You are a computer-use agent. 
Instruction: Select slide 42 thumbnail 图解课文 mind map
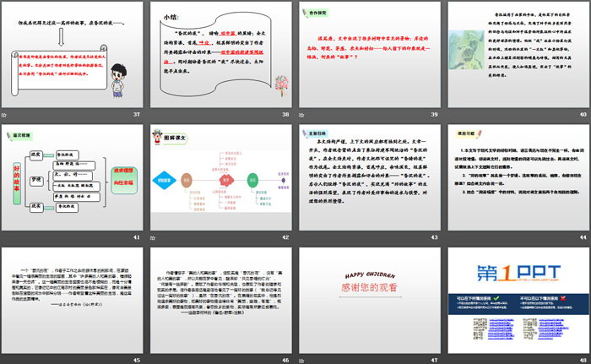coord(221,177)
